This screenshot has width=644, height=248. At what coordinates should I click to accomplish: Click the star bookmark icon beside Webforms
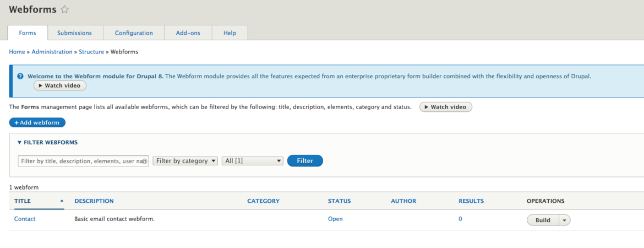(x=64, y=9)
